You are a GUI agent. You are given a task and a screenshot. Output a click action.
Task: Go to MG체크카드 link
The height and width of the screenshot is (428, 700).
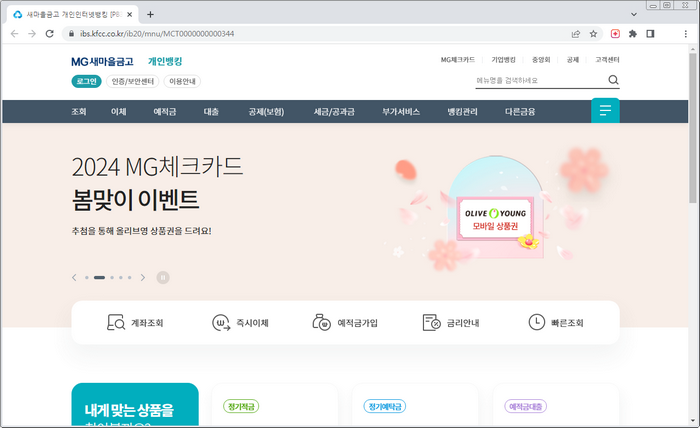point(458,60)
